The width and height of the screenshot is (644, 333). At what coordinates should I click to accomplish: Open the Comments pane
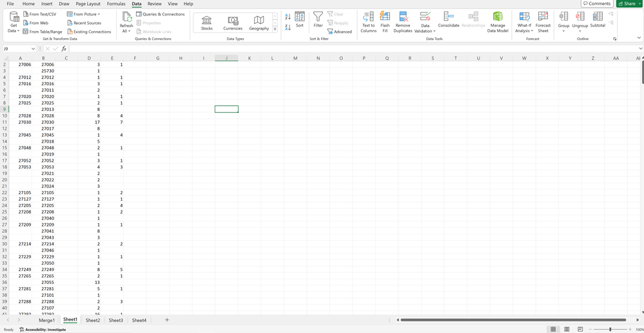(597, 4)
